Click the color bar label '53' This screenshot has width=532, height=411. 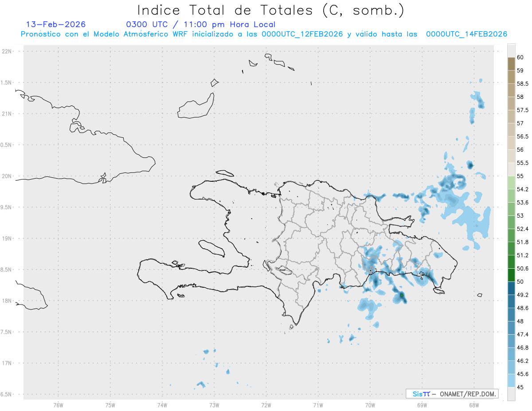tap(520, 215)
